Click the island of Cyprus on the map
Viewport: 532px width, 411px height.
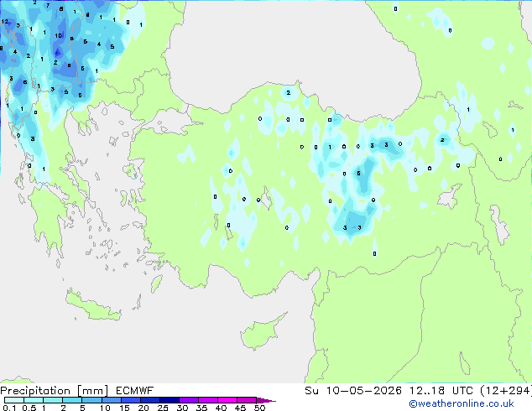click(x=261, y=332)
